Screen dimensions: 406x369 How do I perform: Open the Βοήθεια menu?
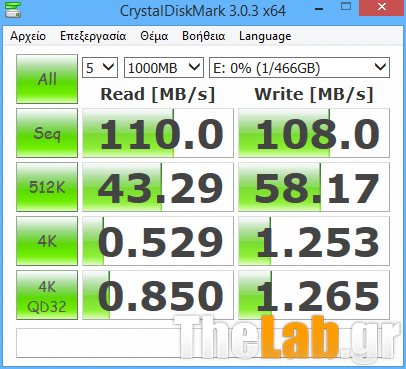[203, 36]
